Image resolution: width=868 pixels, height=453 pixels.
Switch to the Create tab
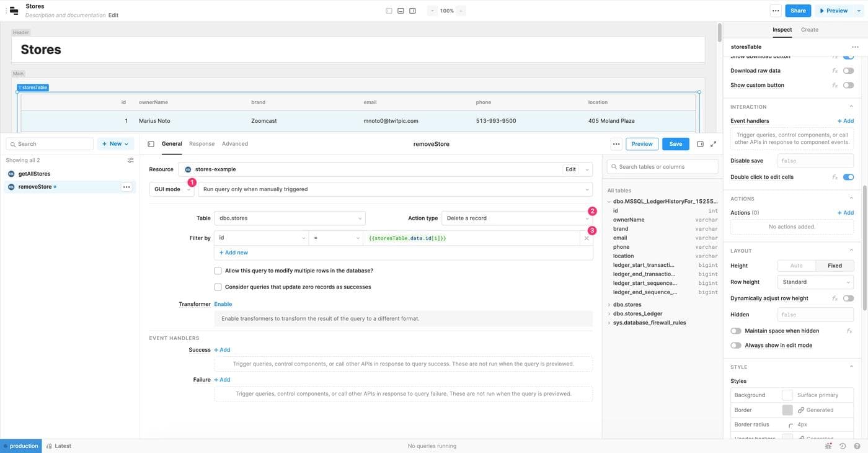(809, 30)
